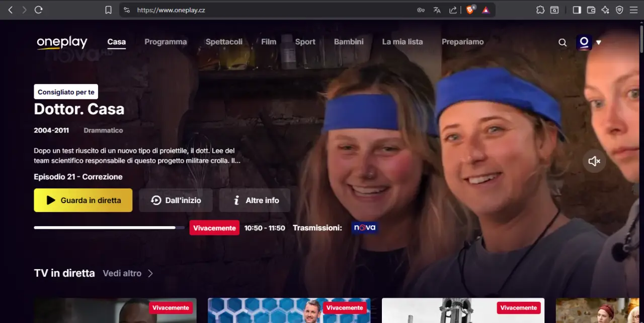The height and width of the screenshot is (323, 644).
Task: Go back with the browser back arrow
Action: [11, 10]
